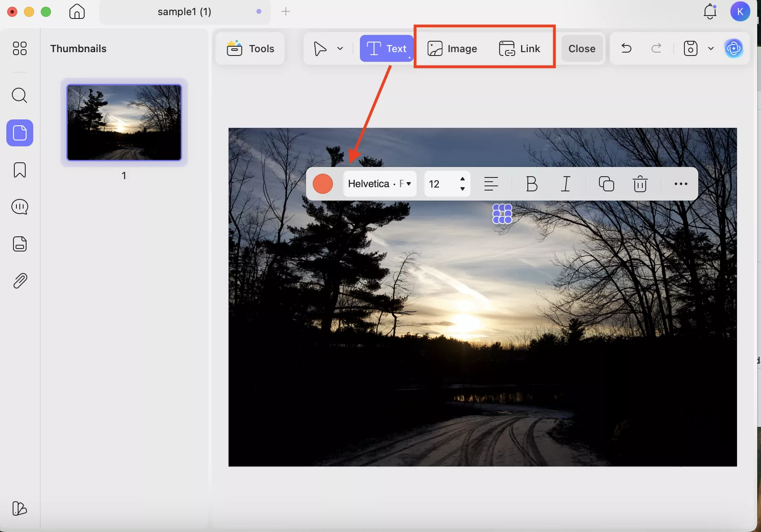761x532 pixels.
Task: Open the Tools menu button
Action: point(250,49)
